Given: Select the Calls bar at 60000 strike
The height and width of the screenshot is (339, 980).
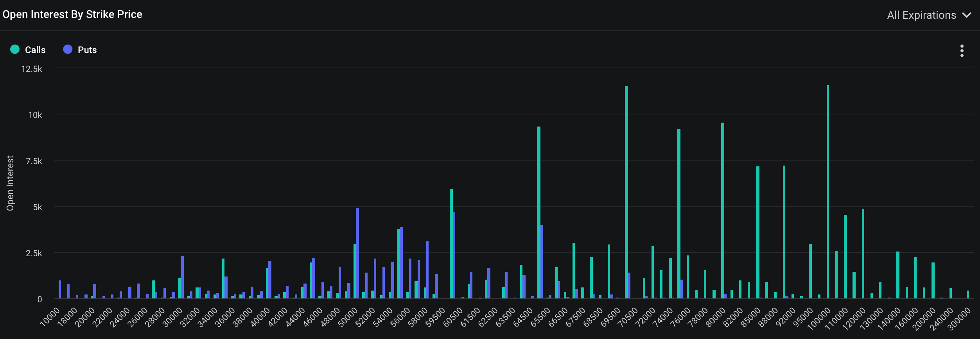Looking at the screenshot, I should click(x=451, y=244).
